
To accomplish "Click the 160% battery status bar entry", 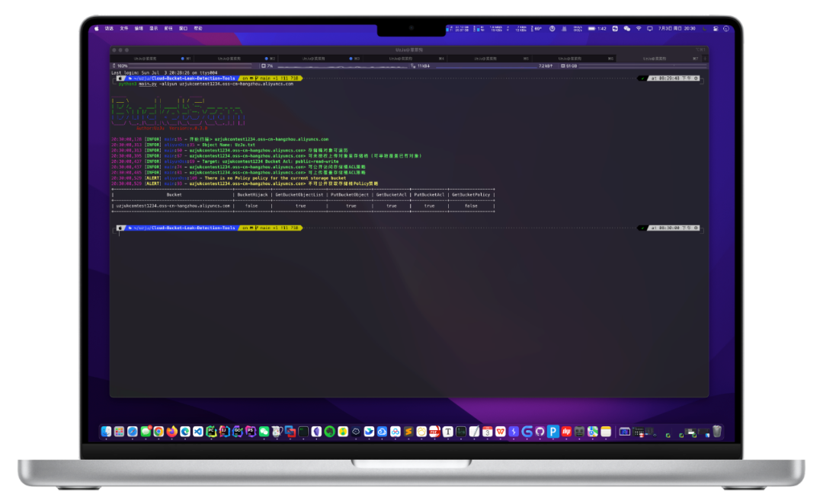I will pos(120,66).
